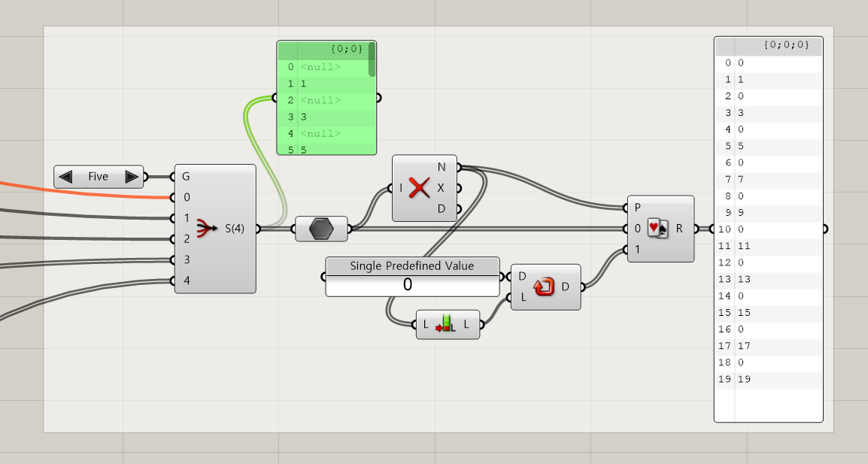Click the Five value list label
The height and width of the screenshot is (464, 868).
[98, 177]
